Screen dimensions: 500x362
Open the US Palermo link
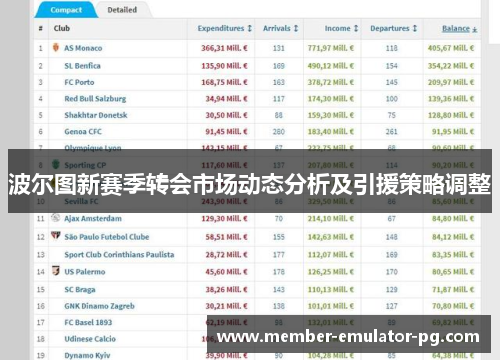[x=85, y=272]
